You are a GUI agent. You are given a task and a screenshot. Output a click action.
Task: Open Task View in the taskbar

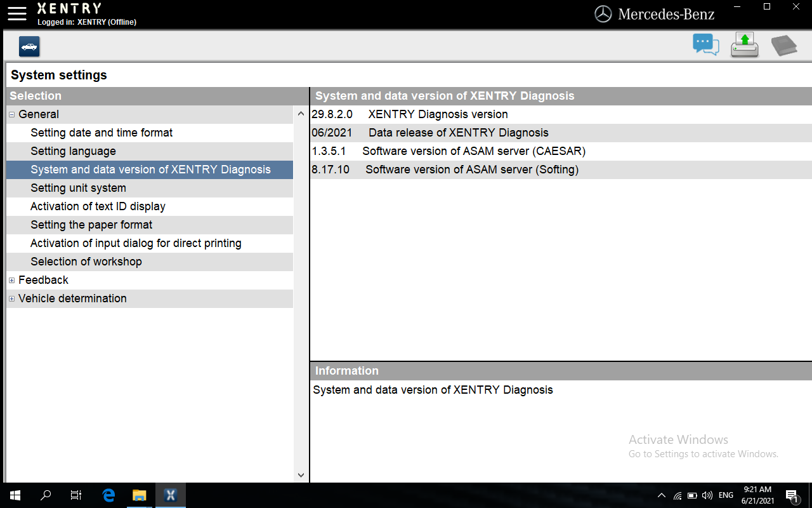76,495
